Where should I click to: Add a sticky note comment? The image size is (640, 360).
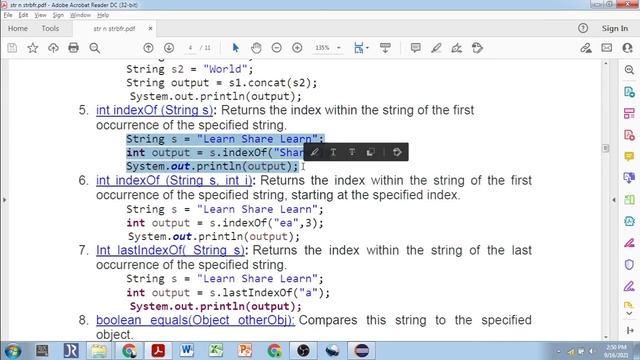[416, 48]
